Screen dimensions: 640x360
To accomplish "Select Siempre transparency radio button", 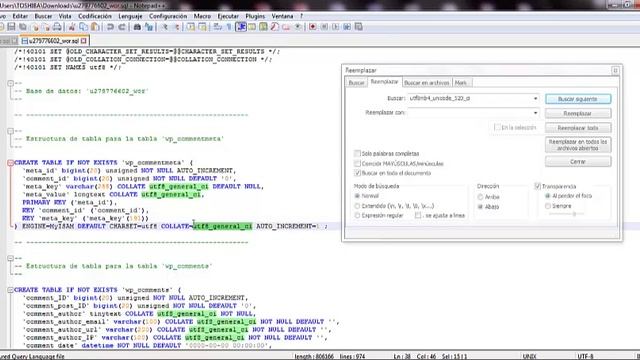I will pyautogui.click(x=548, y=206).
